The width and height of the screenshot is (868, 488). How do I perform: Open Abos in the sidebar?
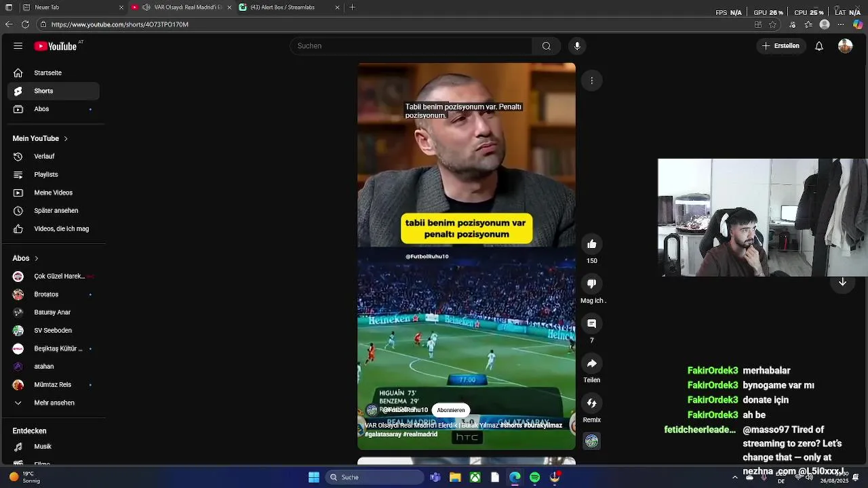[54, 109]
